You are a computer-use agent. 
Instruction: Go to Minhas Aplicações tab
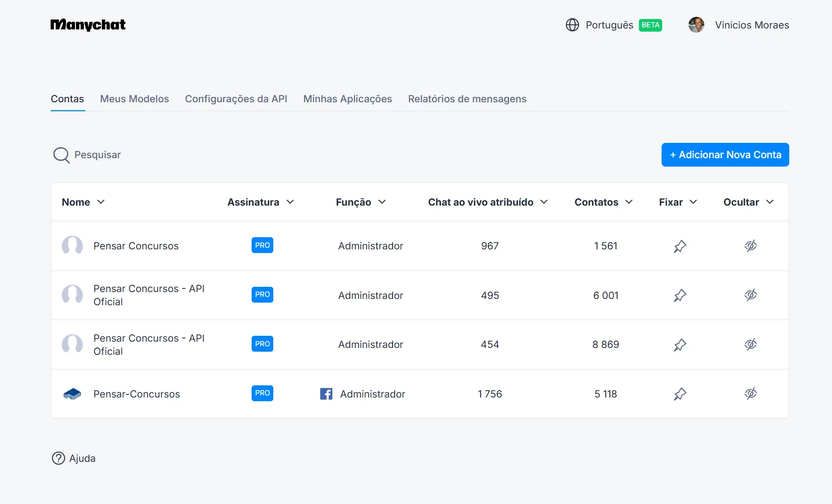point(348,99)
